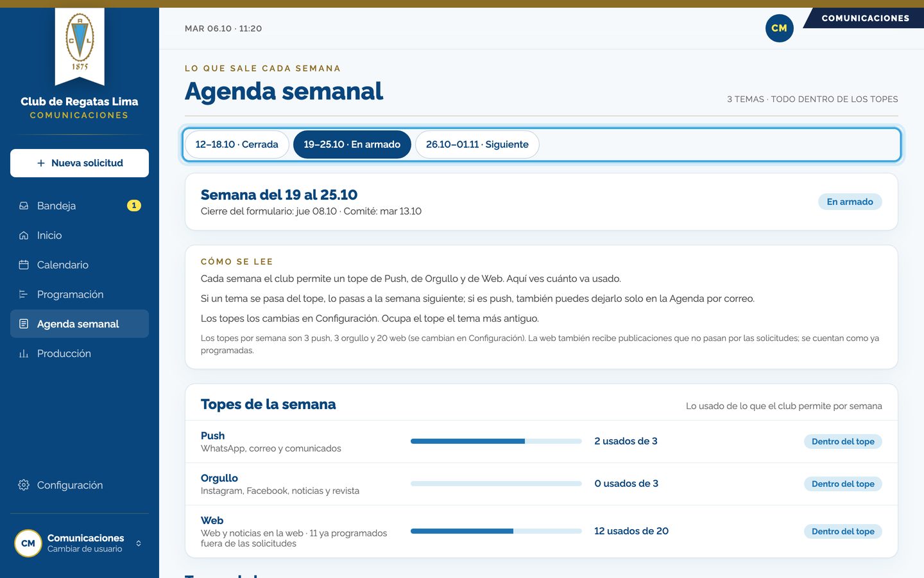Click the text "0 usados de 3"

[626, 484]
